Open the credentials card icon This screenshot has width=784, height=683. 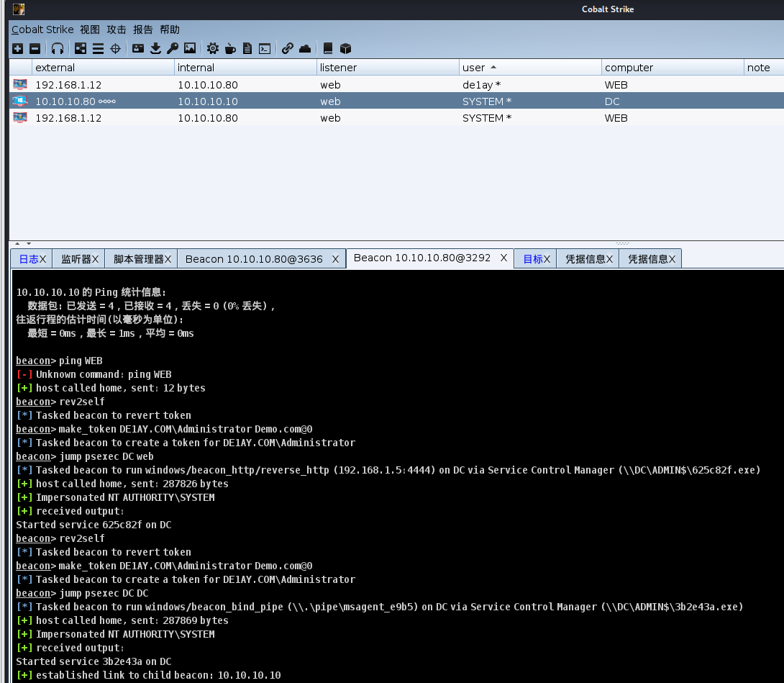pos(138,48)
